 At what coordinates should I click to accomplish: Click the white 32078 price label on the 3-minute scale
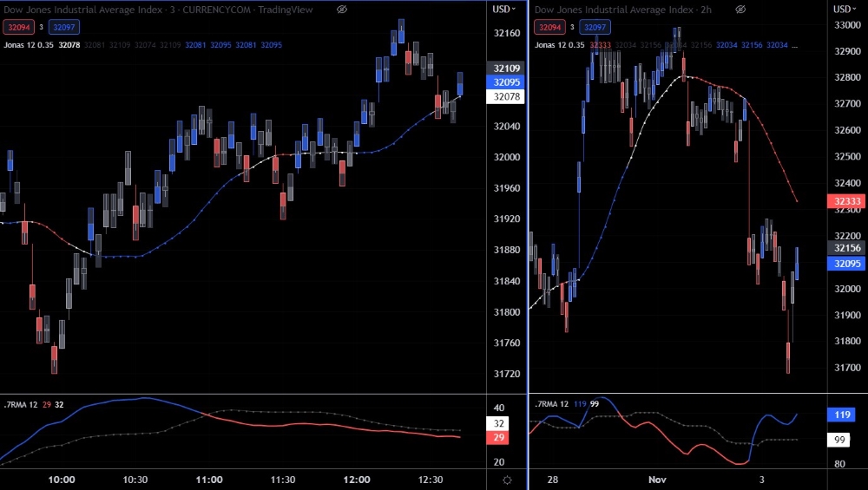507,97
